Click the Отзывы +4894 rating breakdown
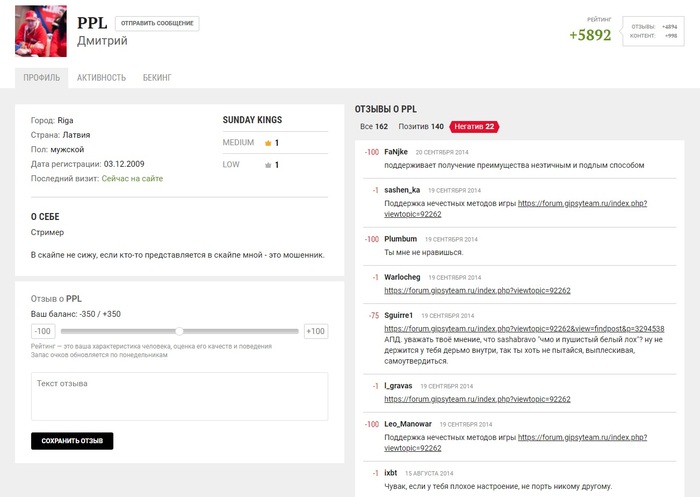Image resolution: width=700 pixels, height=497 pixels. 654,27
